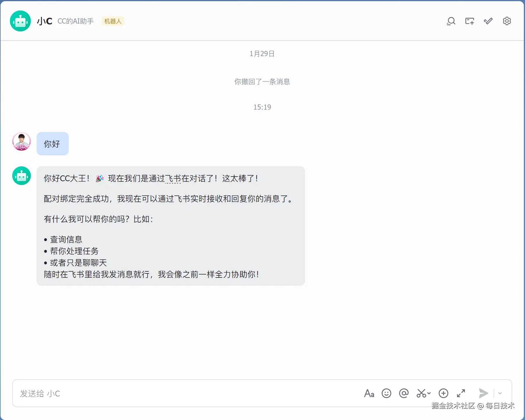Click the @ mention icon

tap(404, 393)
